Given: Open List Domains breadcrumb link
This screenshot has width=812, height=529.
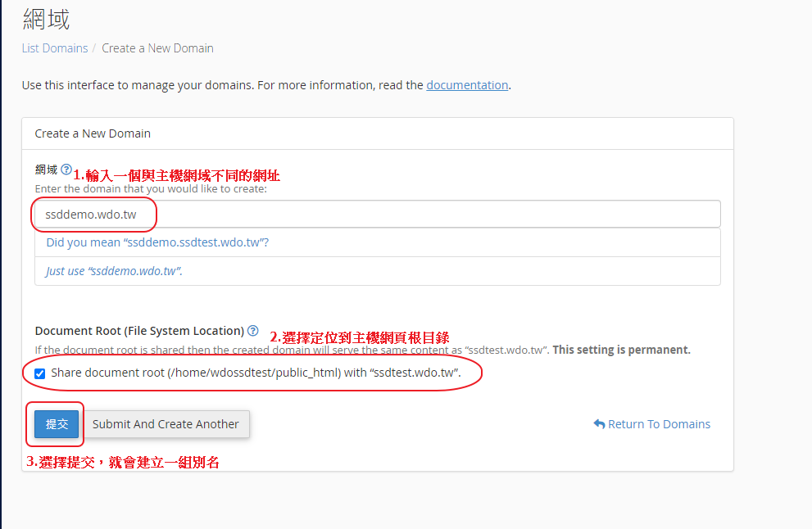Looking at the screenshot, I should click(55, 48).
